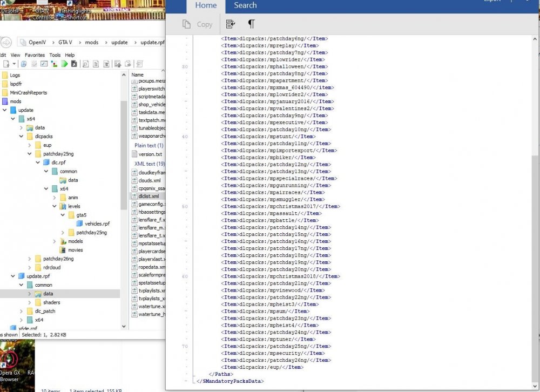Click the XML text (19) group header

pos(150,164)
